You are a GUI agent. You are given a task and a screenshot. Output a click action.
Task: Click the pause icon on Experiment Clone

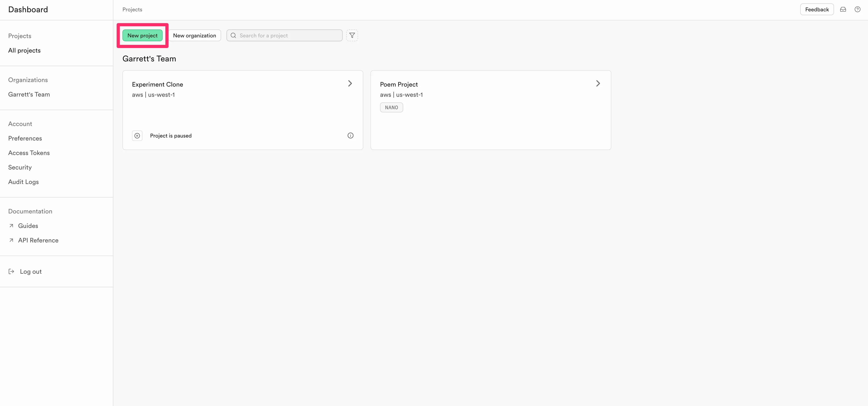(x=137, y=136)
